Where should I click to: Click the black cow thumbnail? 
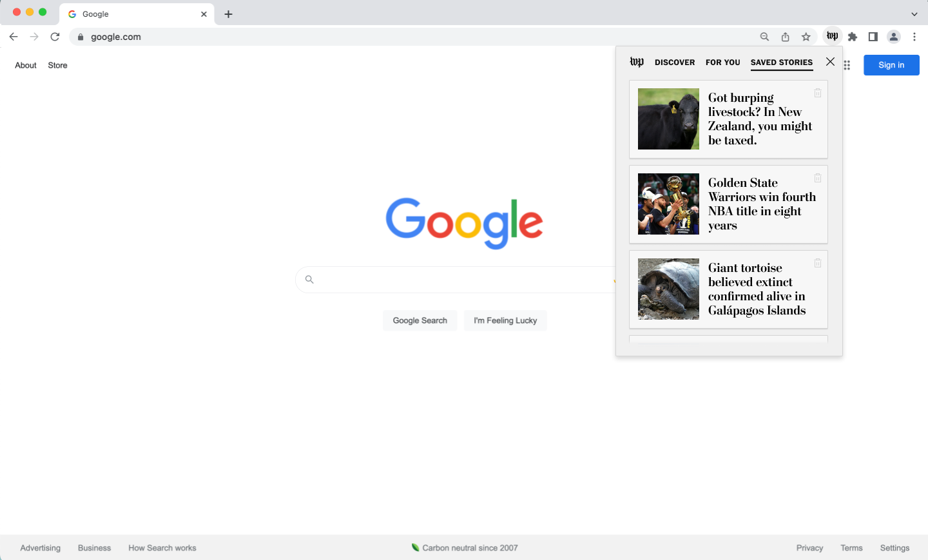point(668,119)
